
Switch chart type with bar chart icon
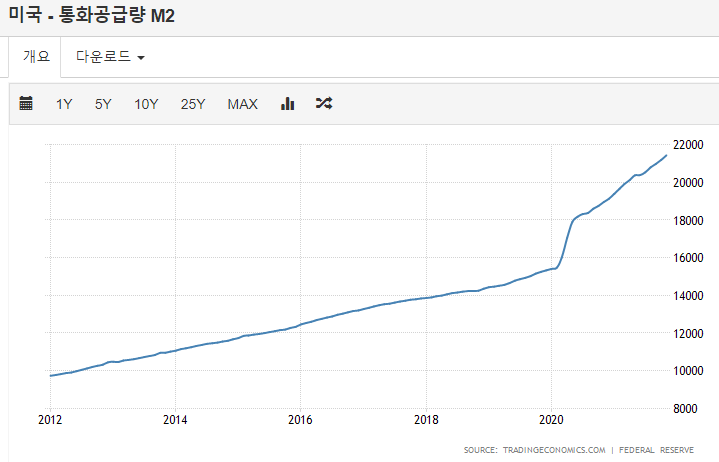click(x=288, y=104)
